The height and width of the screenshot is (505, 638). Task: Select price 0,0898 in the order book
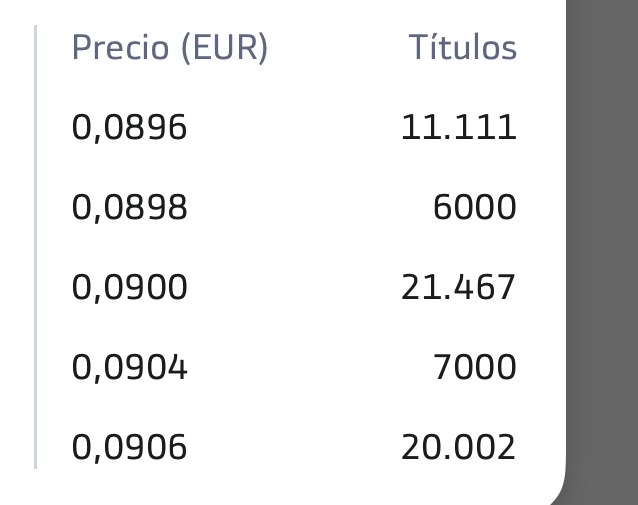[x=129, y=208]
